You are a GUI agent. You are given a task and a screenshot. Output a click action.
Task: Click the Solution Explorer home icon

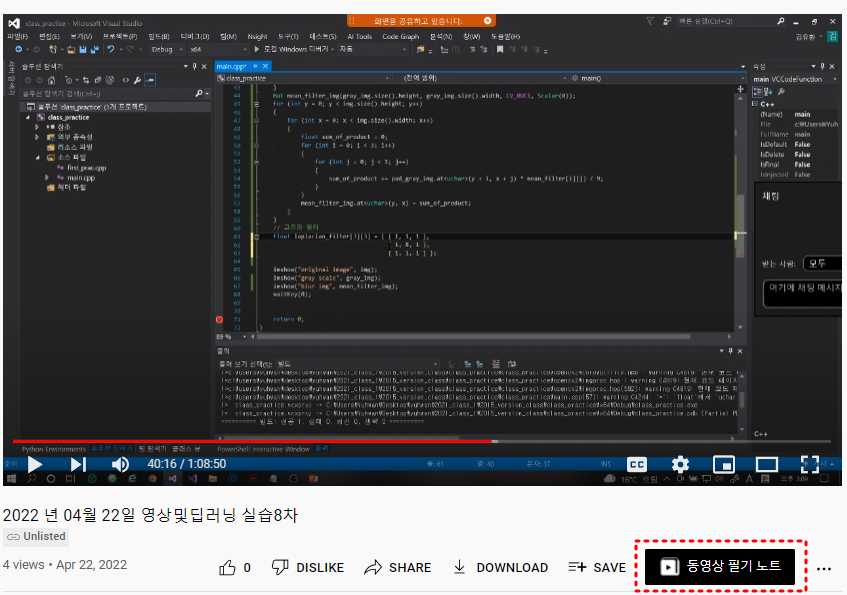[51, 80]
